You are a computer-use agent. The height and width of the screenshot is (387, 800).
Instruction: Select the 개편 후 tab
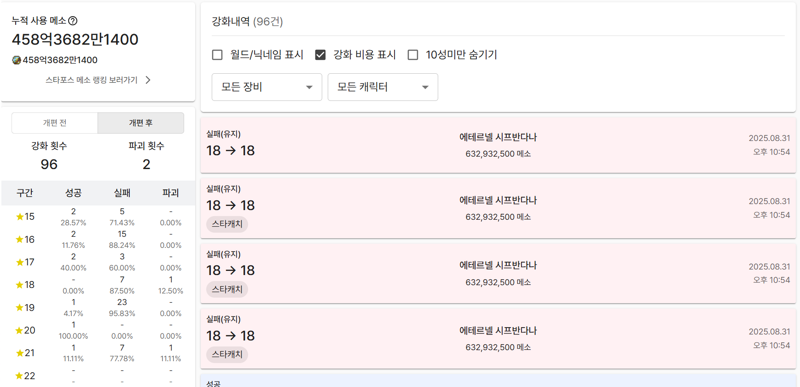pyautogui.click(x=141, y=123)
